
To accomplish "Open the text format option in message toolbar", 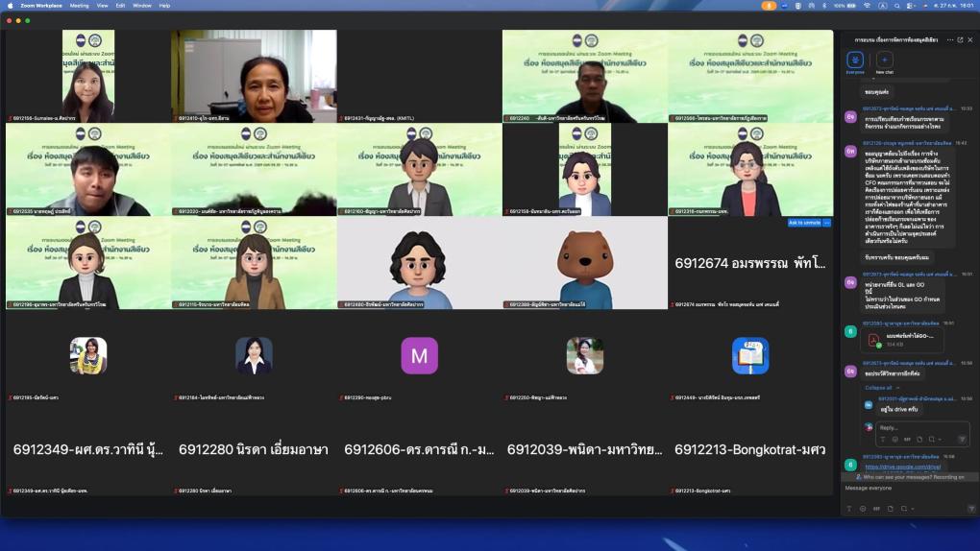I will point(849,509).
